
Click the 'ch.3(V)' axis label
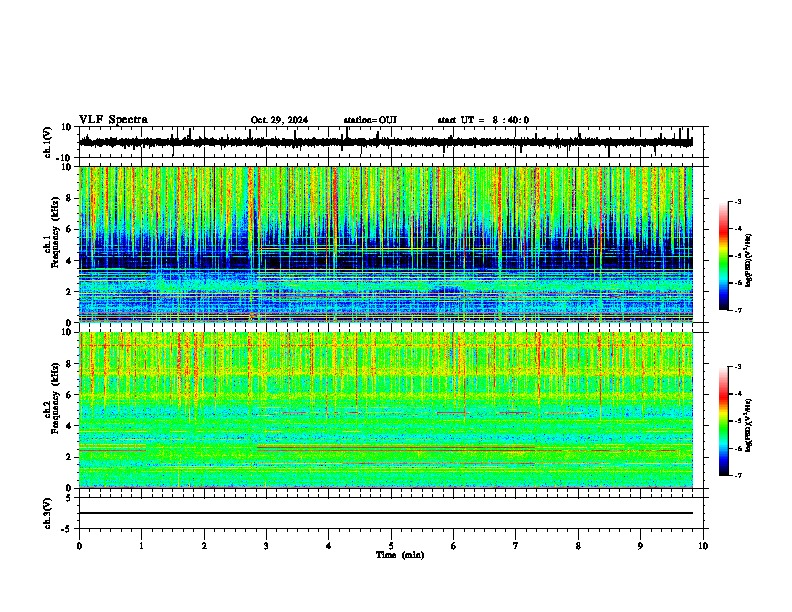click(48, 513)
